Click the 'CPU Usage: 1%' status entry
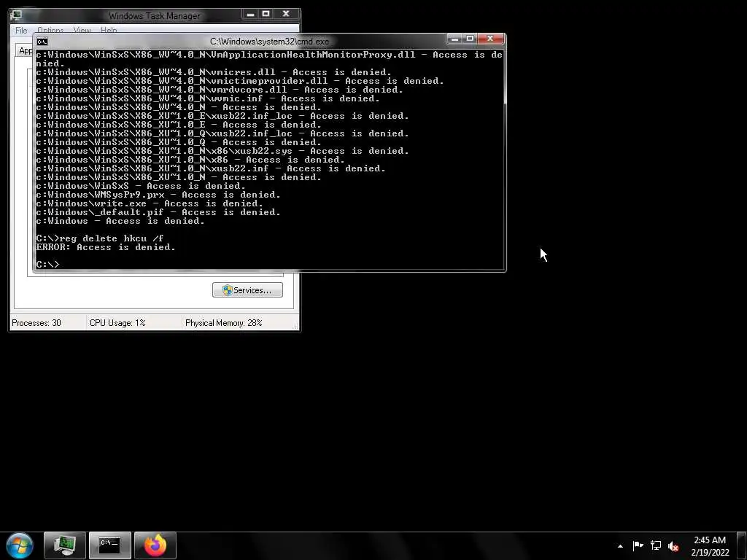 pyautogui.click(x=117, y=323)
